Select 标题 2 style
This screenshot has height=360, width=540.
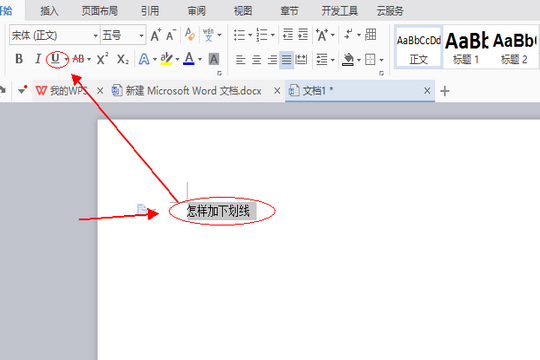click(514, 48)
